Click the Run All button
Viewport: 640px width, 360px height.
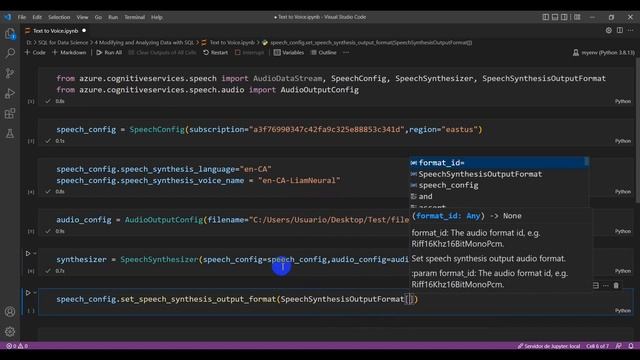click(109, 53)
